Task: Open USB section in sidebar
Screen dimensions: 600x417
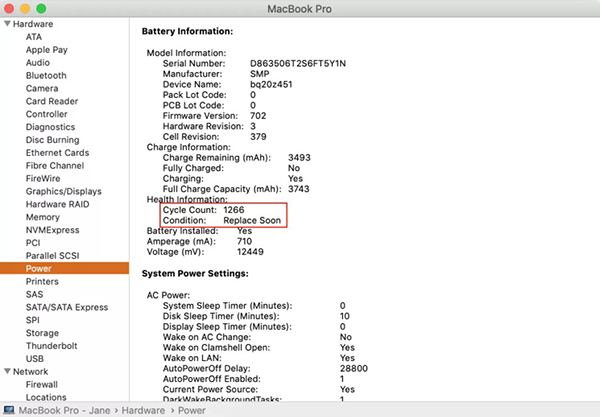Action: coord(34,358)
